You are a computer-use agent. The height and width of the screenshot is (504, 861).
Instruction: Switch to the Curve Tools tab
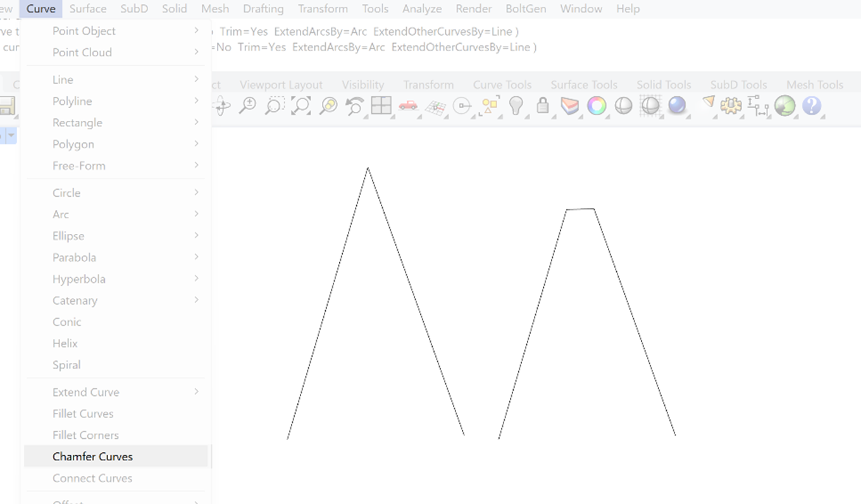coord(502,84)
